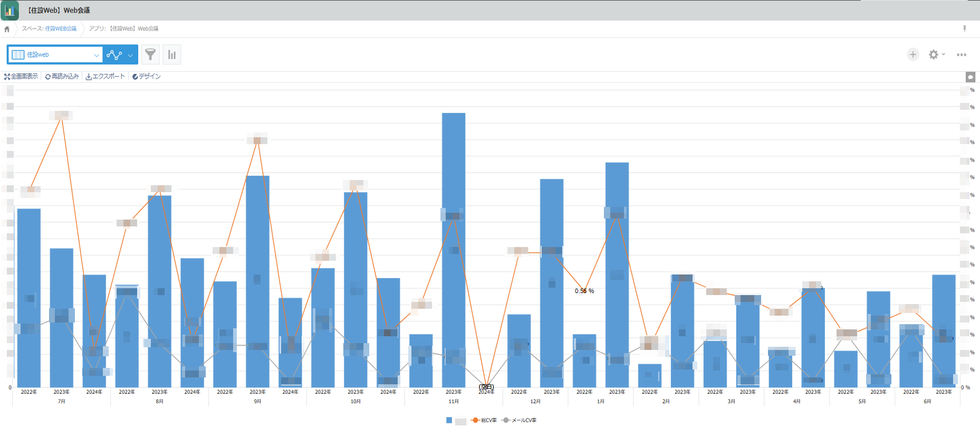Open app settings gear icon
Screen dimensions: 980x436
(933, 54)
